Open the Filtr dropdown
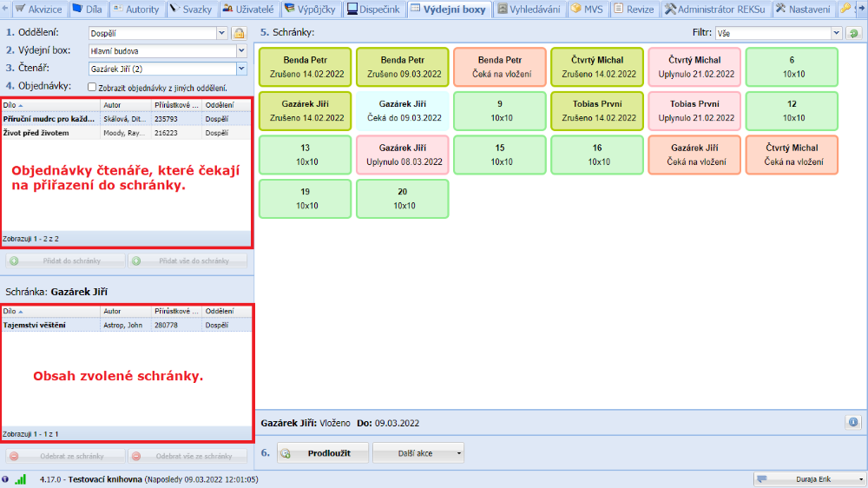 tap(837, 33)
